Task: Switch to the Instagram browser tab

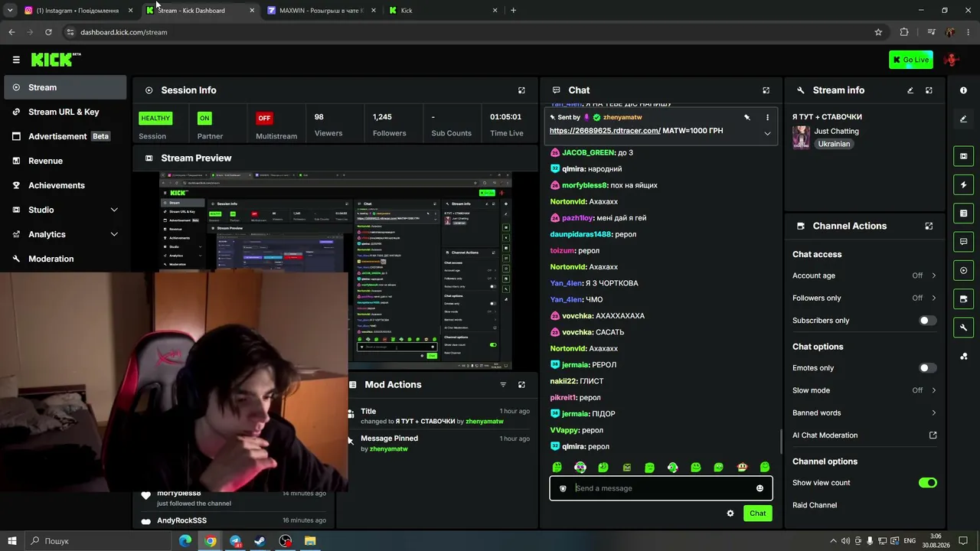Action: (77, 11)
